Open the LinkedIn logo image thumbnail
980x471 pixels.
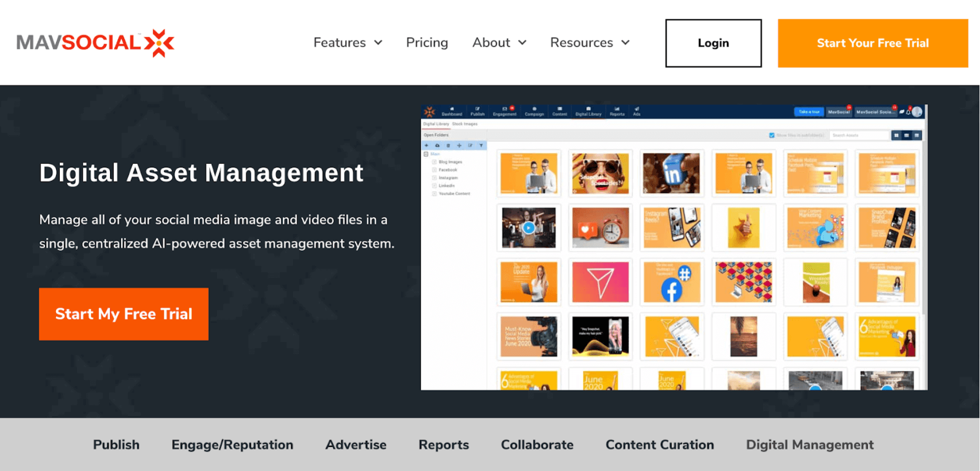tap(671, 174)
